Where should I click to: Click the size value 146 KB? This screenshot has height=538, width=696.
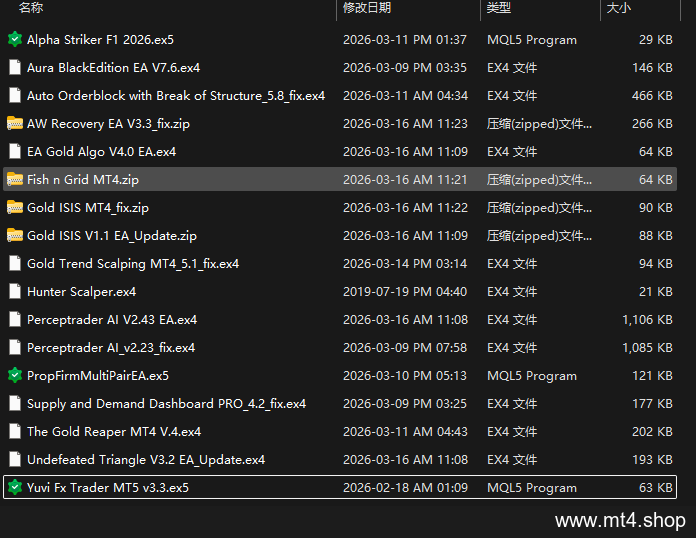point(652,67)
